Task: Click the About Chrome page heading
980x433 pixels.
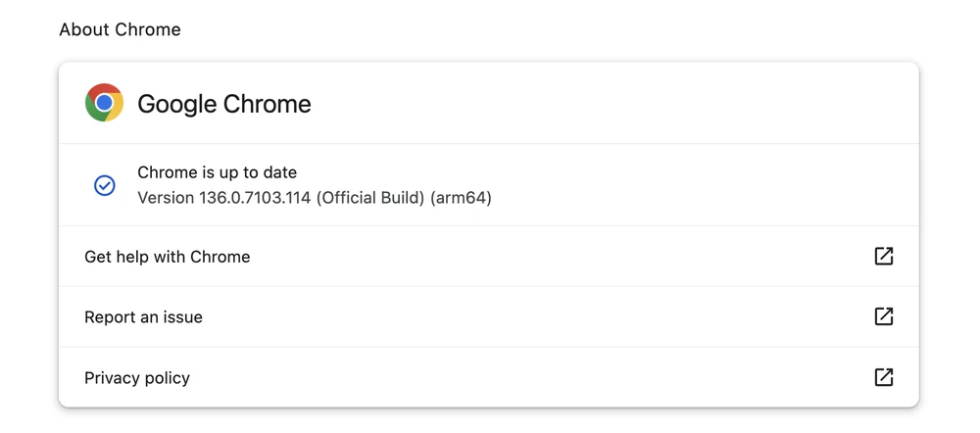Action: pyautogui.click(x=120, y=29)
